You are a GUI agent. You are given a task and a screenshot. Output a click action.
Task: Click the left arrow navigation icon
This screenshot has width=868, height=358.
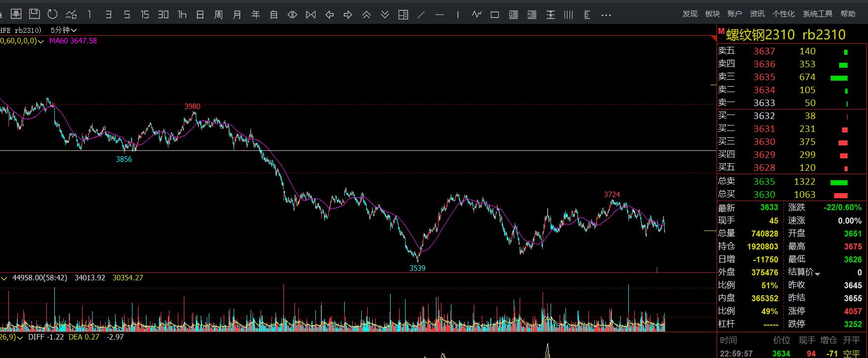click(x=329, y=15)
